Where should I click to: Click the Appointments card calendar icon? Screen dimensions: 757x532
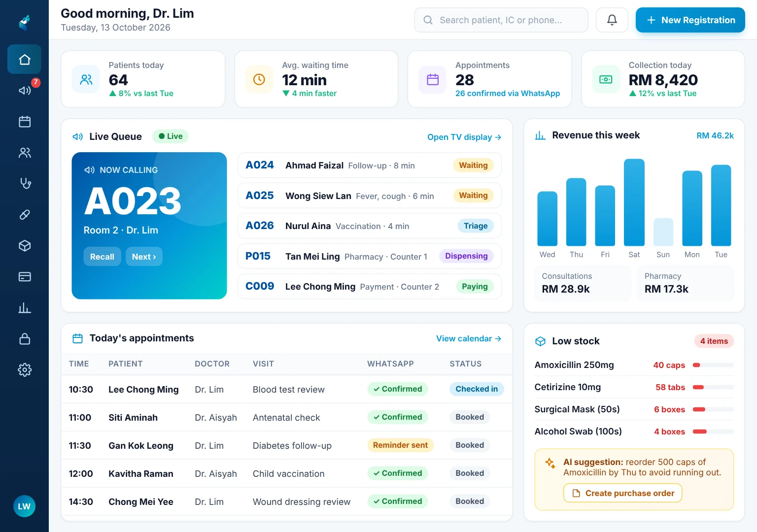(x=433, y=79)
